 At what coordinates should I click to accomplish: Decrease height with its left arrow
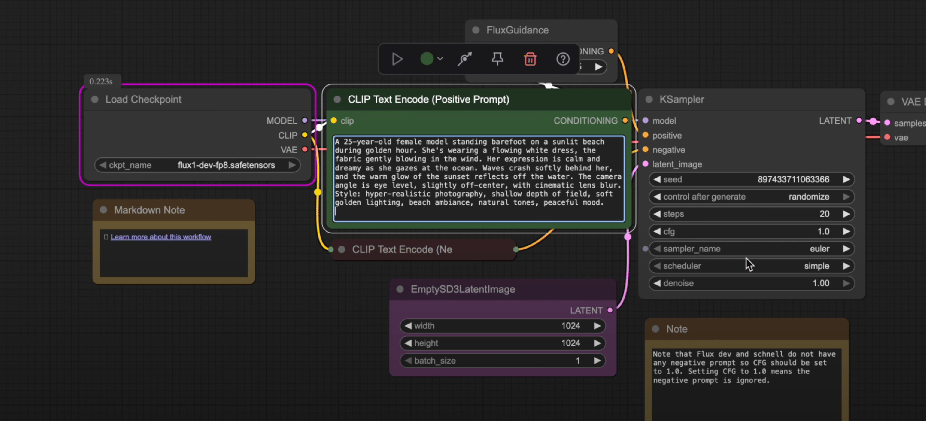407,343
